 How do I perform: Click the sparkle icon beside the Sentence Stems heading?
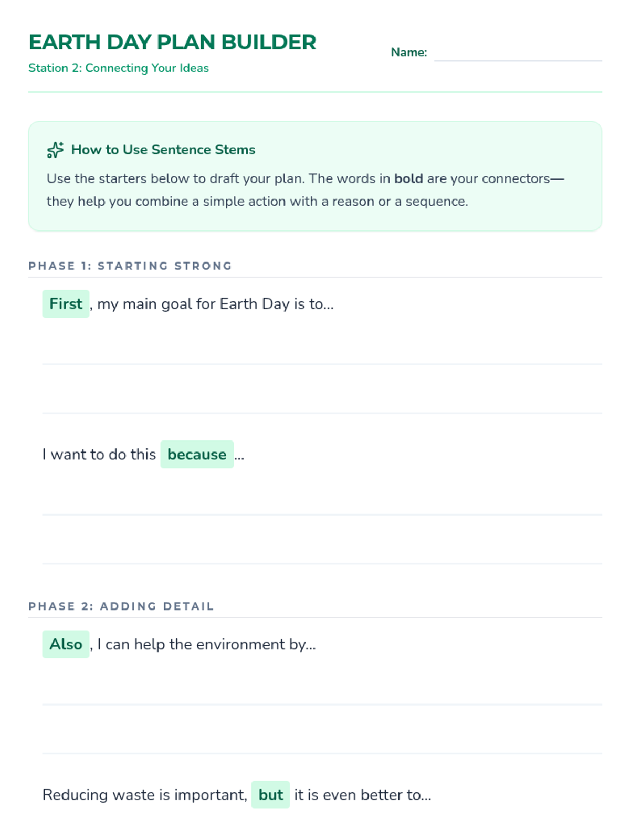coord(55,150)
